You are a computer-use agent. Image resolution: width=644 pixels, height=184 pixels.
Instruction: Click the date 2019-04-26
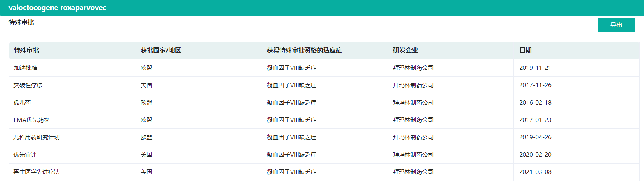tap(535, 137)
